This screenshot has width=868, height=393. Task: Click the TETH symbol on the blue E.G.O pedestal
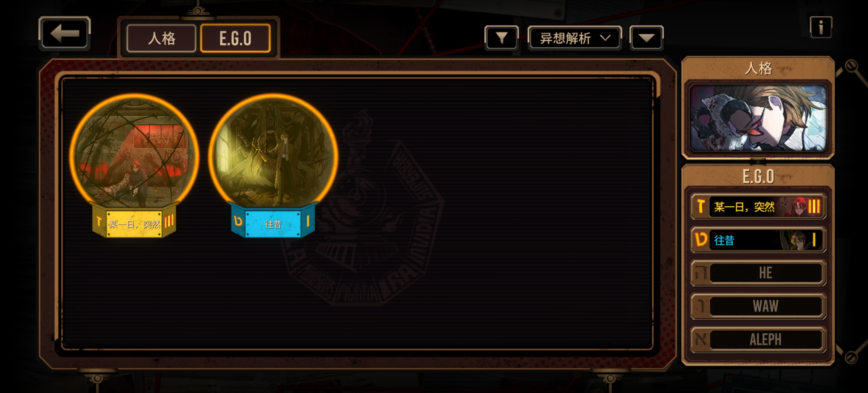238,221
